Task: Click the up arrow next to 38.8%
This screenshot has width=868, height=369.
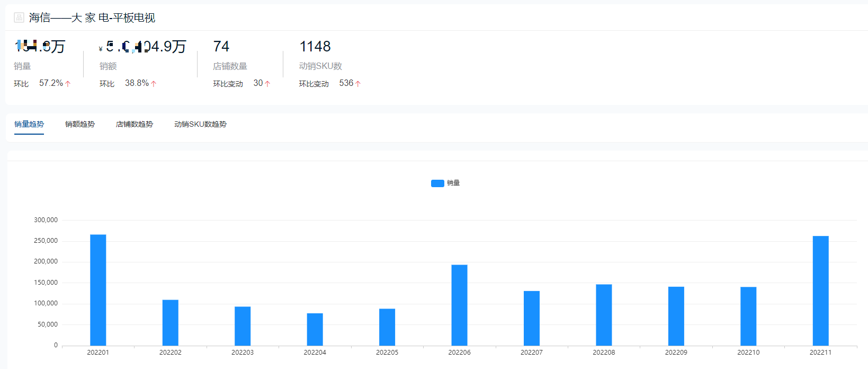Action: pyautogui.click(x=154, y=84)
